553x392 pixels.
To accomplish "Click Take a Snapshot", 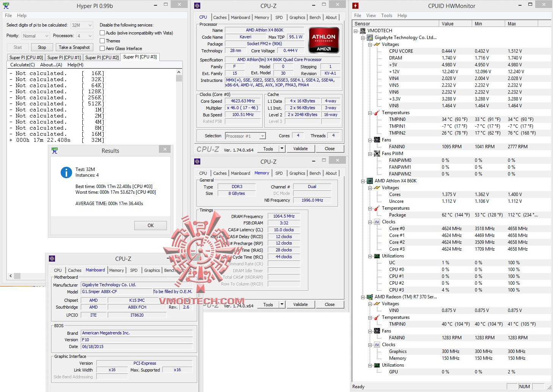I will point(74,47).
